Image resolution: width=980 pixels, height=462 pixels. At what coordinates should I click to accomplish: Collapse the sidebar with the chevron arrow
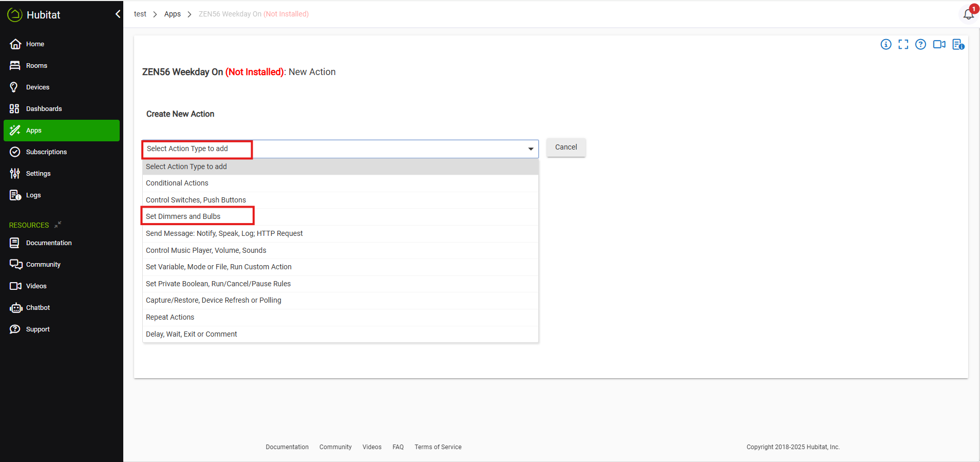(x=118, y=14)
